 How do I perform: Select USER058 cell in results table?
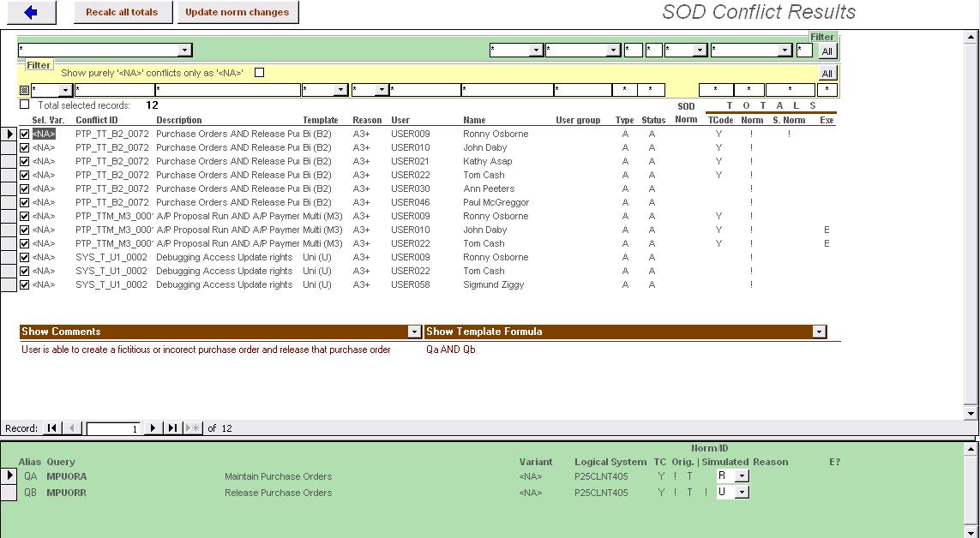411,284
